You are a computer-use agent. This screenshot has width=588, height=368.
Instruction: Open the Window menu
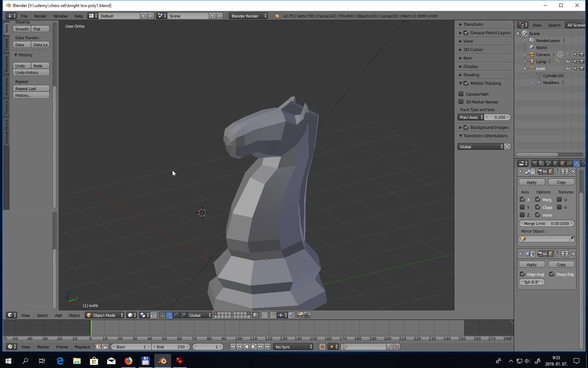pos(60,16)
